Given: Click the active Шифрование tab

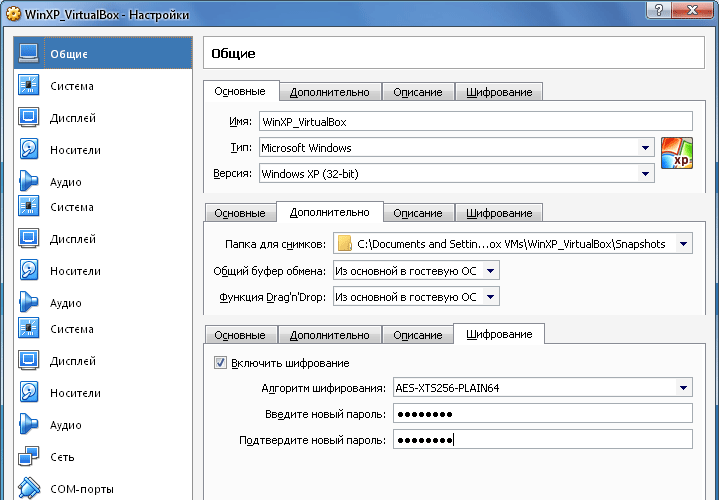Looking at the screenshot, I should coord(499,333).
